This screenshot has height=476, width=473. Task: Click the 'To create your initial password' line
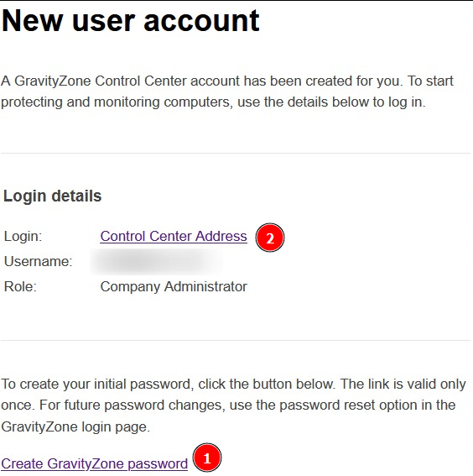[x=233, y=384]
